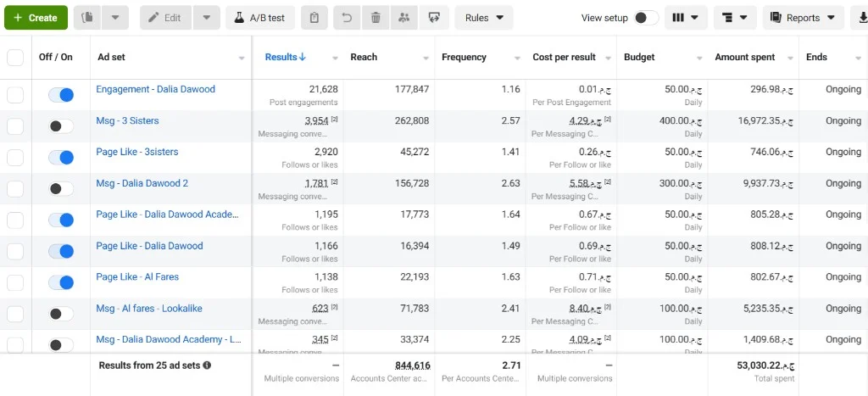Click the trash delete icon
The width and height of the screenshot is (868, 396).
376,18
